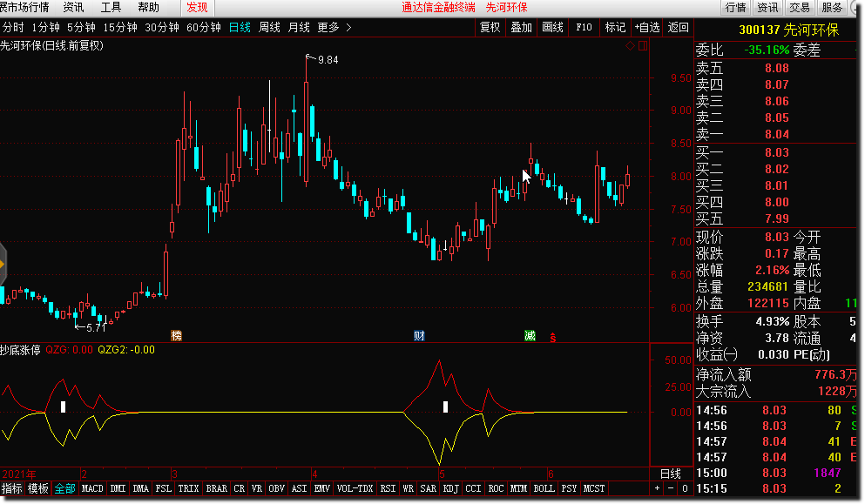Switch indicator to SAR

coord(428,488)
